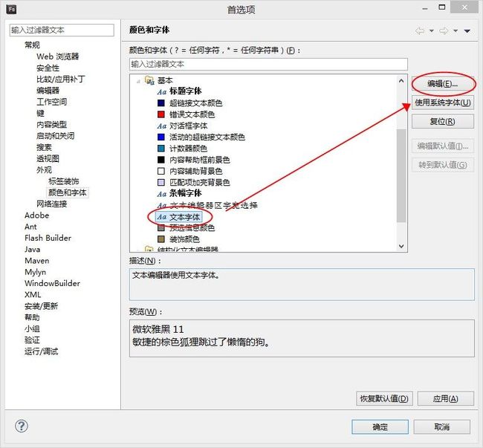The image size is (483, 448).
Task: Select 颜色和字体 in sidebar tree
Action: click(67, 192)
